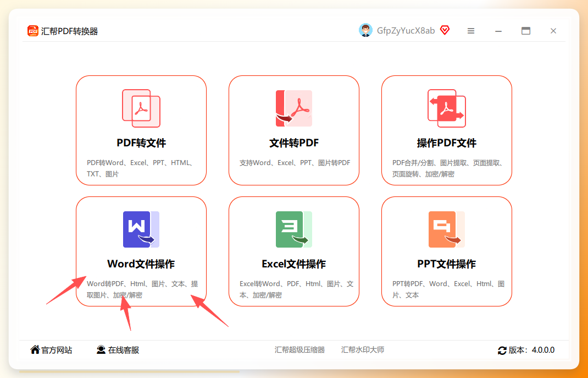
Task: Click the 汇帮PDF转换器 window title text
Action: [x=69, y=31]
